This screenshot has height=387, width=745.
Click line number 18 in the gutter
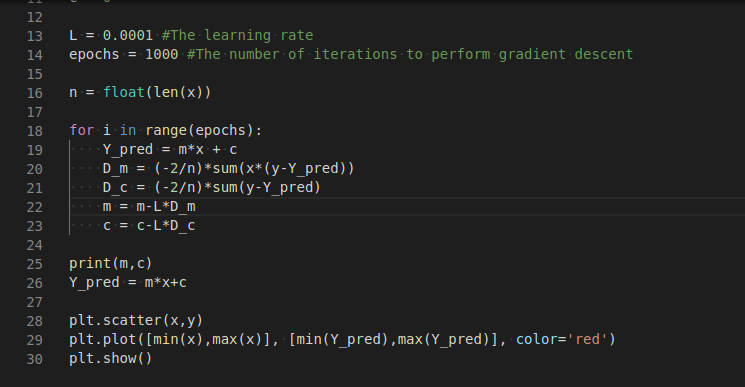coord(35,131)
